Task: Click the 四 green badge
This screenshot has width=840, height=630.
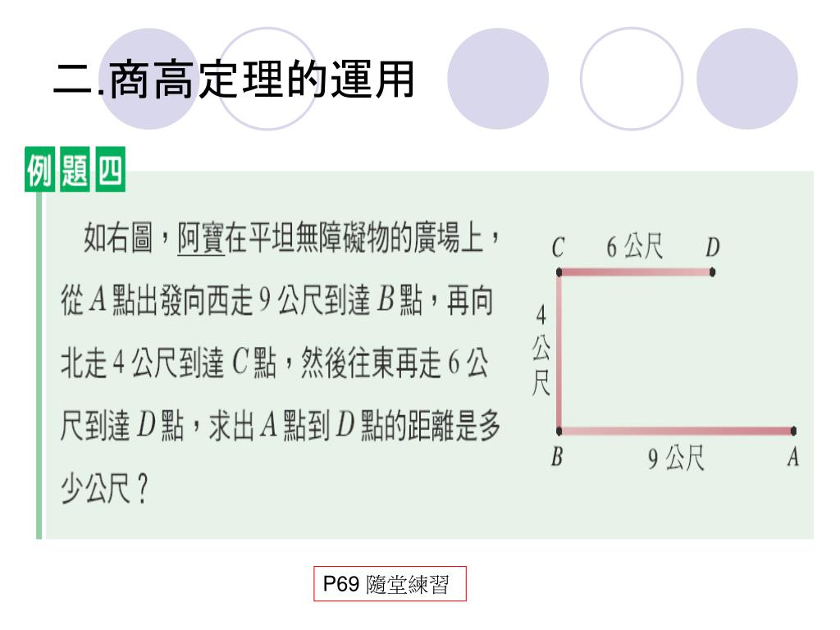Action: 111,170
